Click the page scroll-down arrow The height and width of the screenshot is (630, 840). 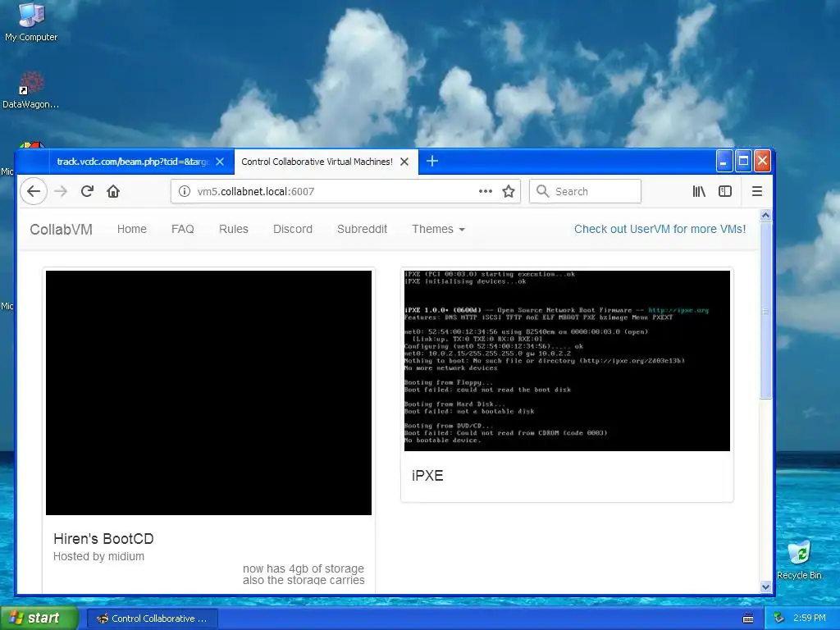765,587
